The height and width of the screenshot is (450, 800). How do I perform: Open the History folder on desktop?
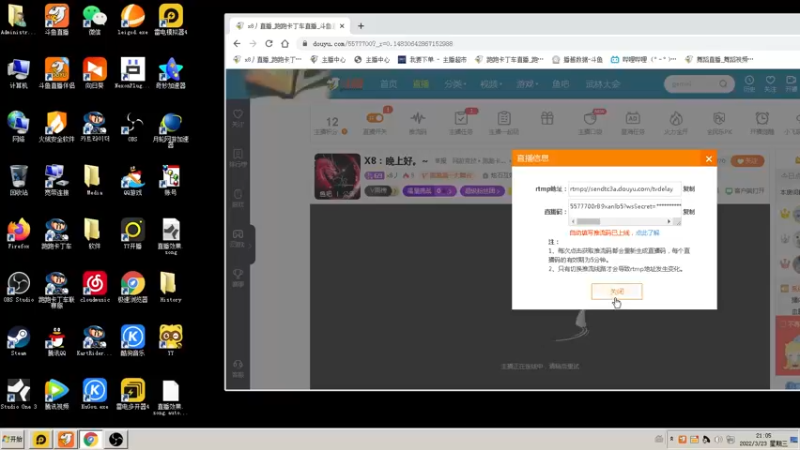coord(170,287)
